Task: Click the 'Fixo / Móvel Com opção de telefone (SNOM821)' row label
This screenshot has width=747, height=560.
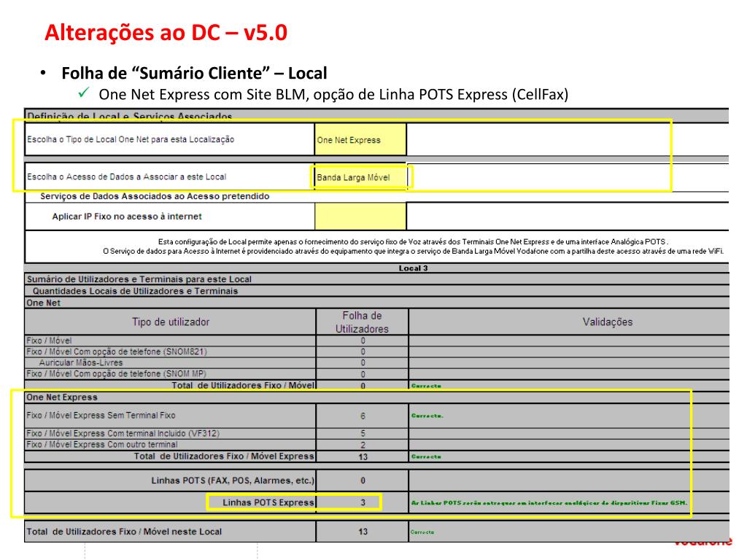Action: pos(117,351)
